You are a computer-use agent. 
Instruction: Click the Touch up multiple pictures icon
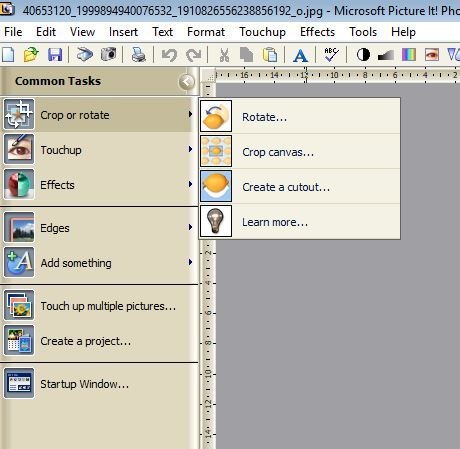click(x=19, y=305)
